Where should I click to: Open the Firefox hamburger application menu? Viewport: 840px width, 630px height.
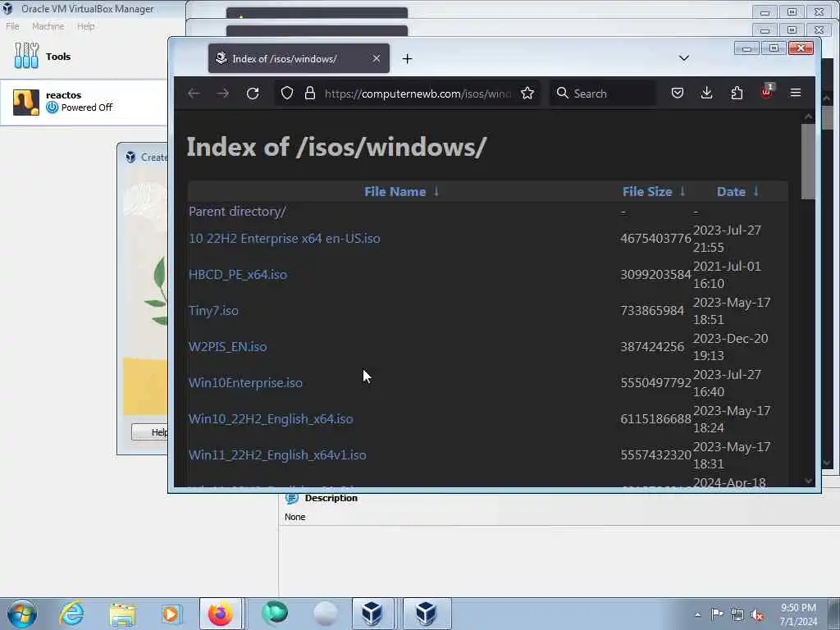796,93
